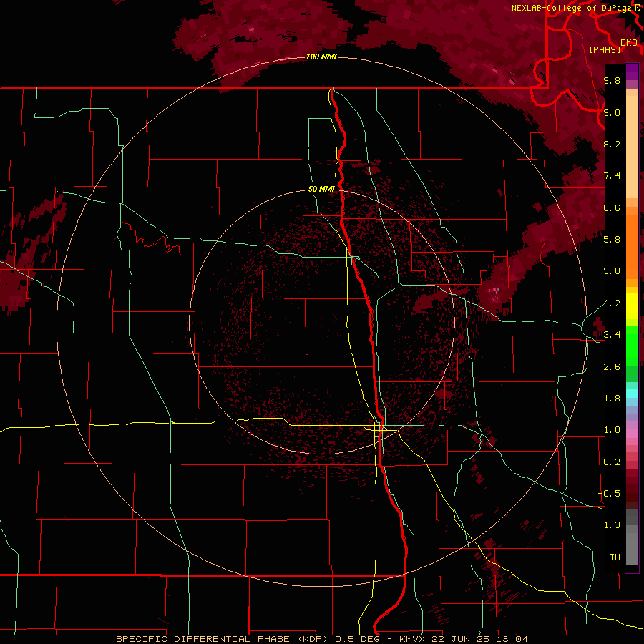644x644 pixels.
Task: Pick the purple swatch at color bar top
Action: [632, 72]
